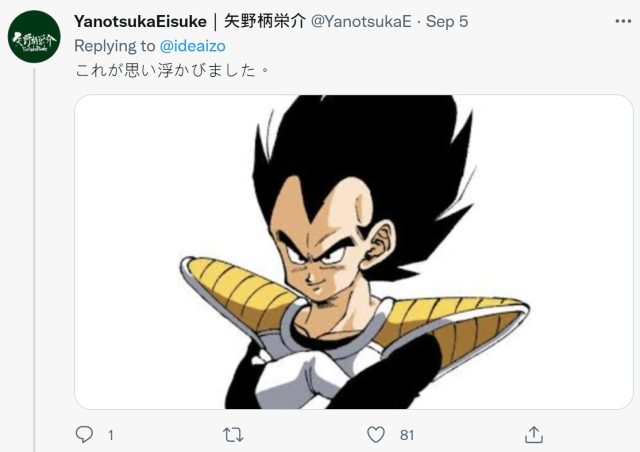
Task: Open the attached anime character image
Action: [x=353, y=252]
